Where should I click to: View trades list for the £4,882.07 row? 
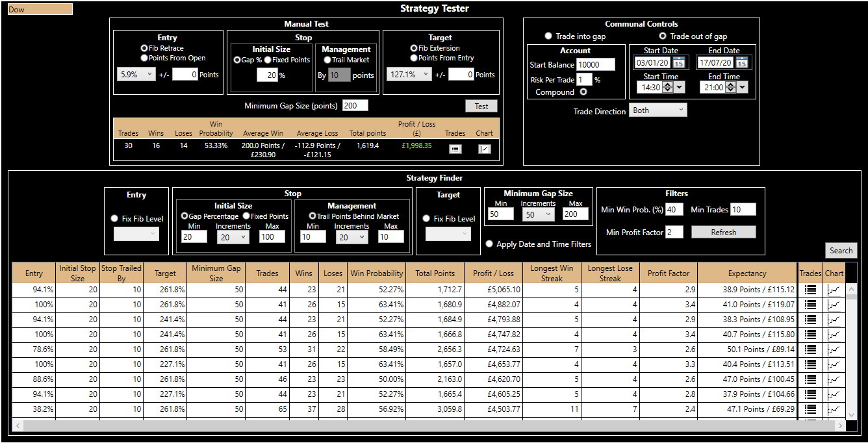(x=810, y=305)
